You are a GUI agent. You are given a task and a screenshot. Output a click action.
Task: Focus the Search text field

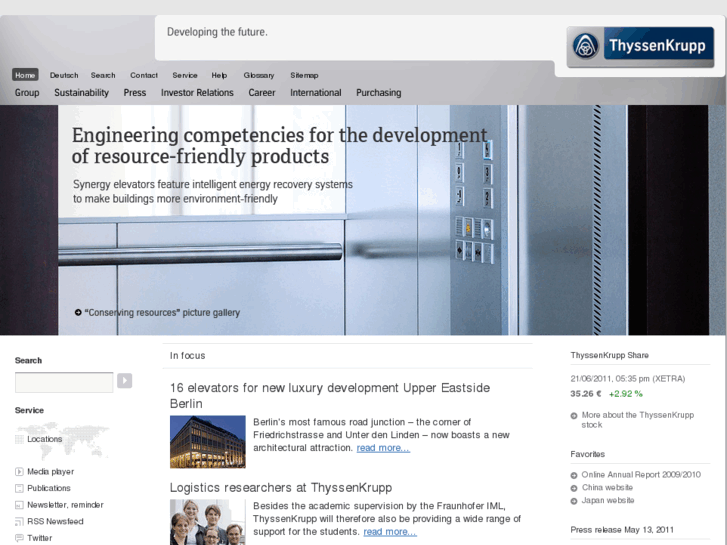click(x=64, y=382)
